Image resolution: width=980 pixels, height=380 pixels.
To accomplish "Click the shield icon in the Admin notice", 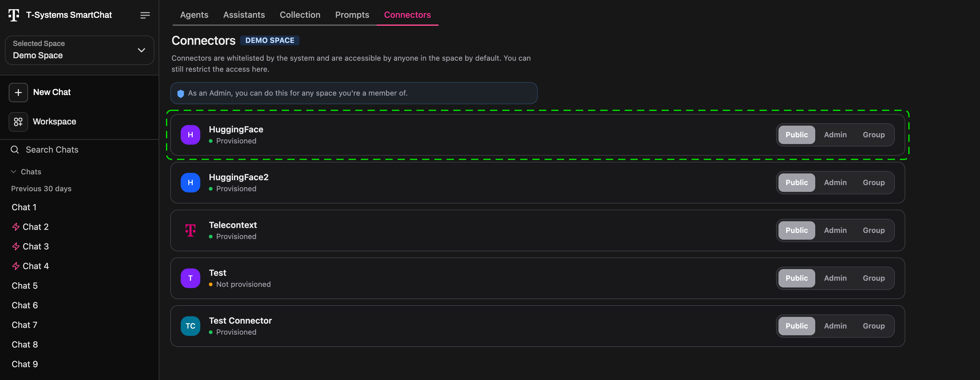I will point(181,93).
